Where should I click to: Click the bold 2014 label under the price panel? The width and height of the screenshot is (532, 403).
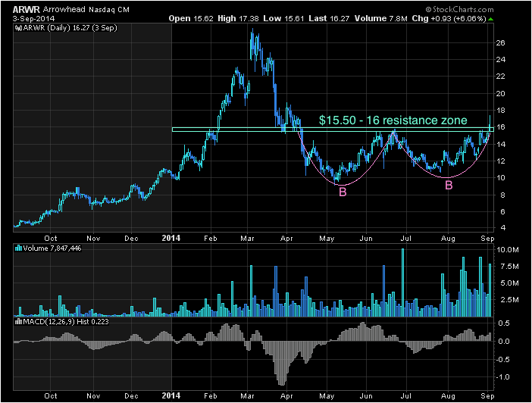[171, 238]
